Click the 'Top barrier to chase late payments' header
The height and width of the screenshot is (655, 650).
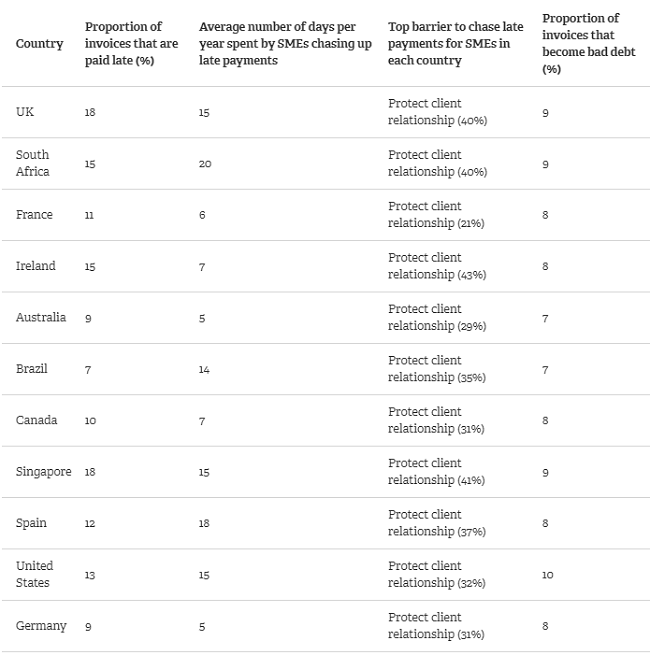[455, 43]
